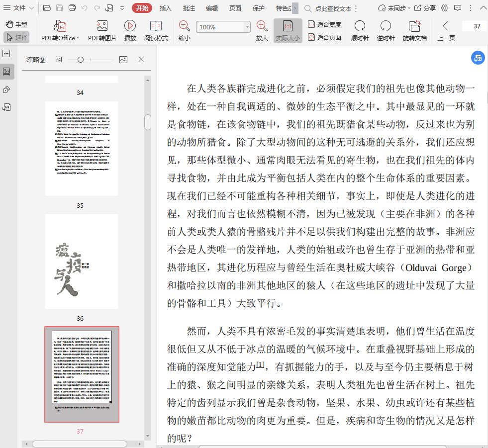
Task: Switch to the 插入 tab
Action: coord(166,8)
